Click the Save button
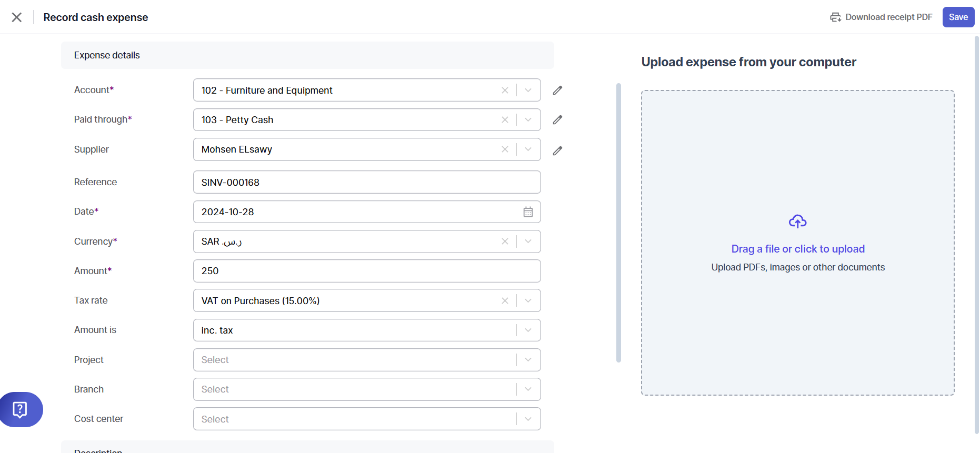Image resolution: width=980 pixels, height=453 pixels. [958, 17]
